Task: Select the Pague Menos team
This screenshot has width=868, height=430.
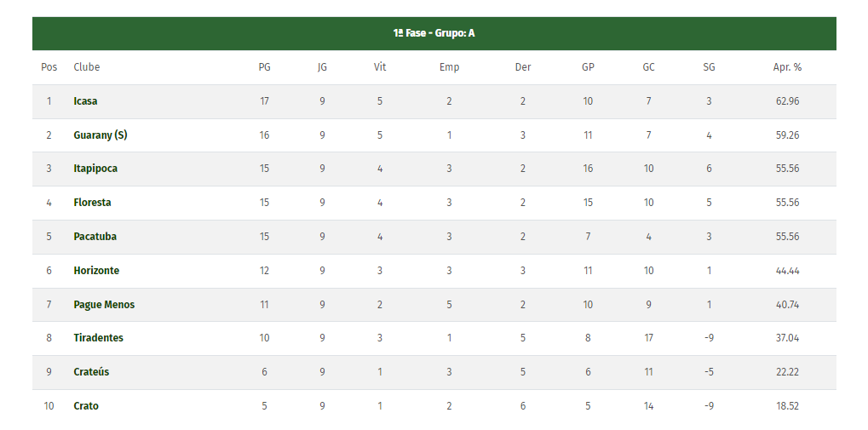Action: pyautogui.click(x=104, y=305)
